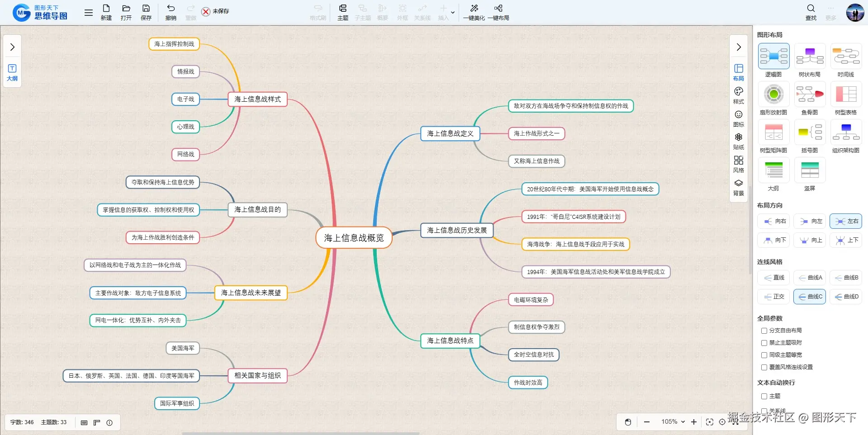
Task: Select the 海上作战形式之一 subtopic node
Action: point(536,133)
